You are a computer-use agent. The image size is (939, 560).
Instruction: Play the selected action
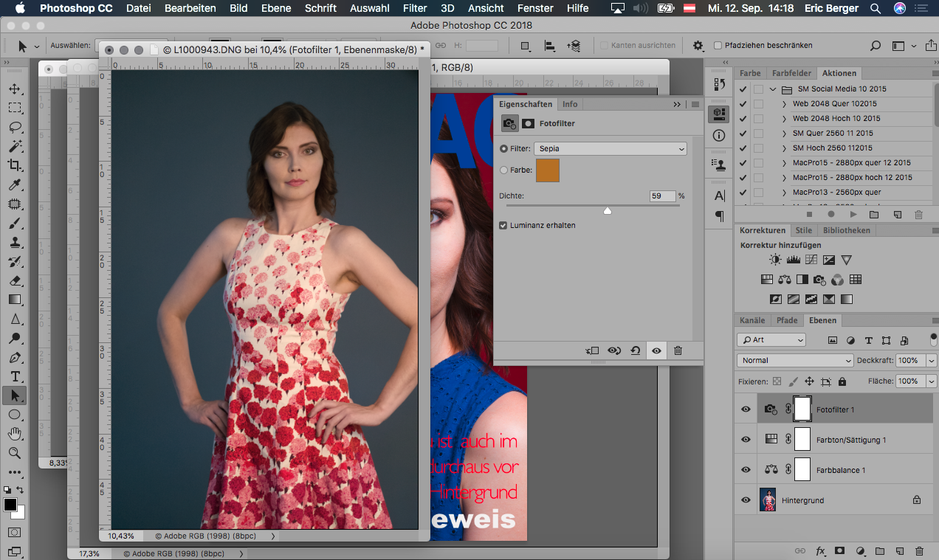(x=853, y=215)
